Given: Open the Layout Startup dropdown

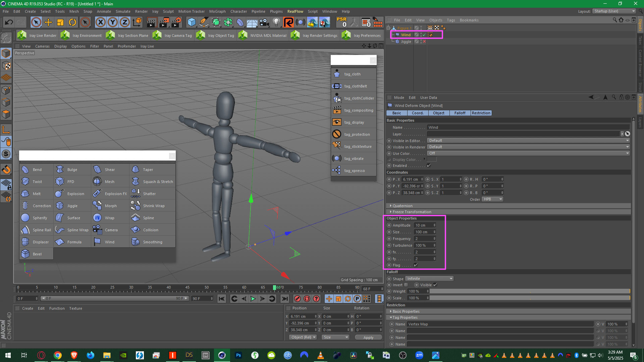Looking at the screenshot, I should coord(614,11).
